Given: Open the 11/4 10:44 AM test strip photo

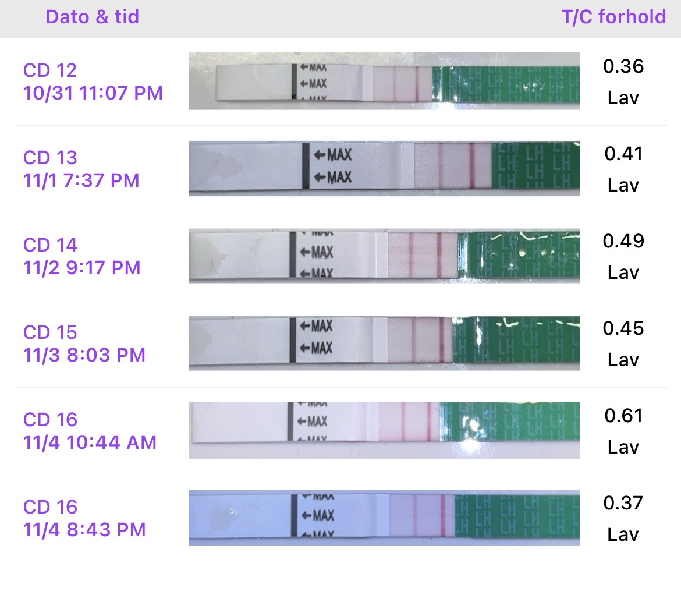Looking at the screenshot, I should pyautogui.click(x=384, y=430).
